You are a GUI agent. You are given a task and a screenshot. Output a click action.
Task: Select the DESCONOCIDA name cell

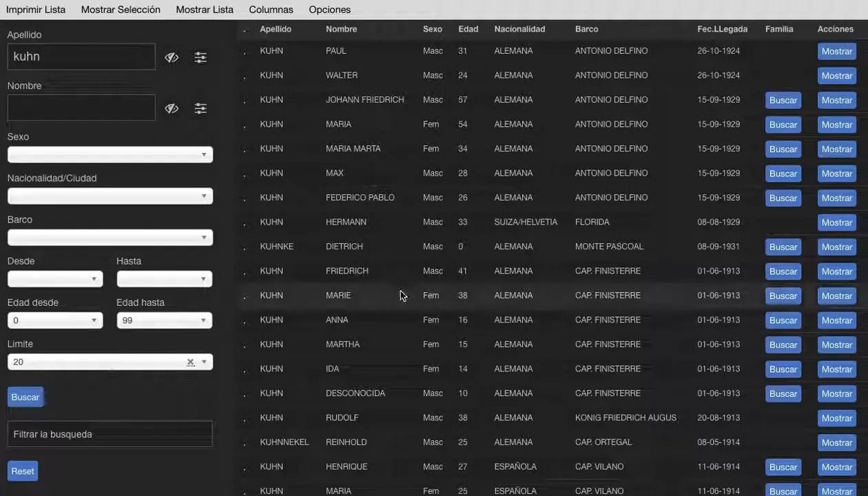pos(355,393)
